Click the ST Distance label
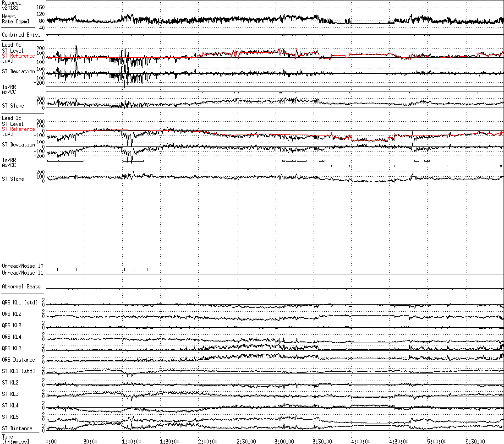This screenshot has width=504, height=444. 17,428
